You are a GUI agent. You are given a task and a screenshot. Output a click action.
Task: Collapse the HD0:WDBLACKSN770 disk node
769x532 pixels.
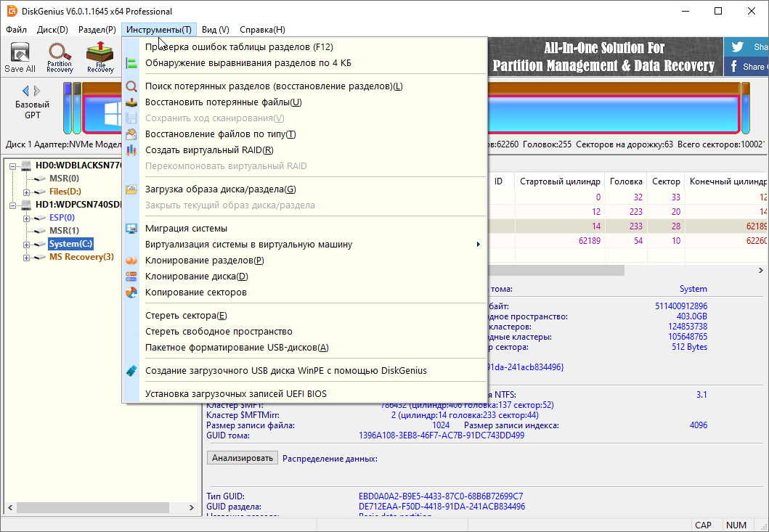coord(13,166)
